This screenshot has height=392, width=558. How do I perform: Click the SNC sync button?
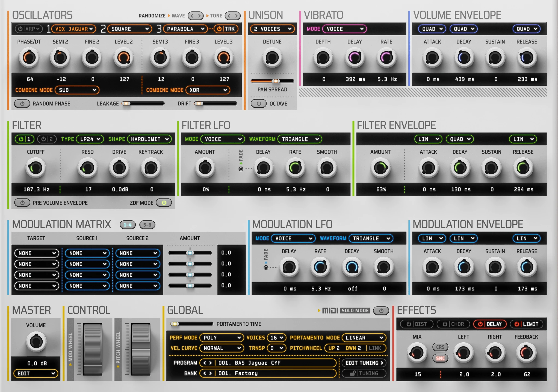pyautogui.click(x=440, y=358)
